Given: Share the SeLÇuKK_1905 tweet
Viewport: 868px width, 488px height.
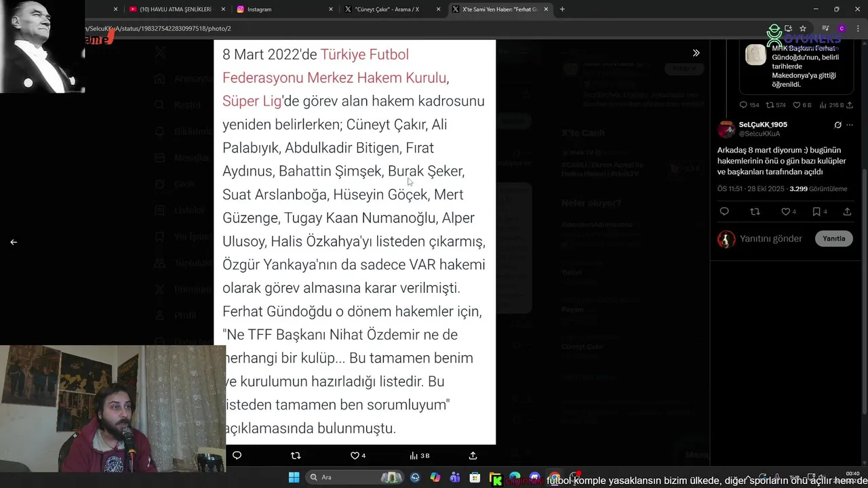Looking at the screenshot, I should tap(847, 211).
